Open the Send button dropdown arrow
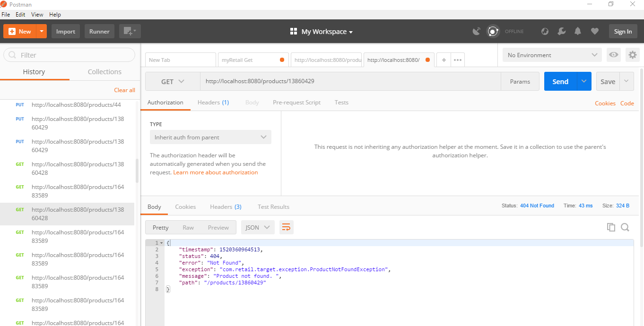Screen dimensions: 644x326 click(584, 81)
